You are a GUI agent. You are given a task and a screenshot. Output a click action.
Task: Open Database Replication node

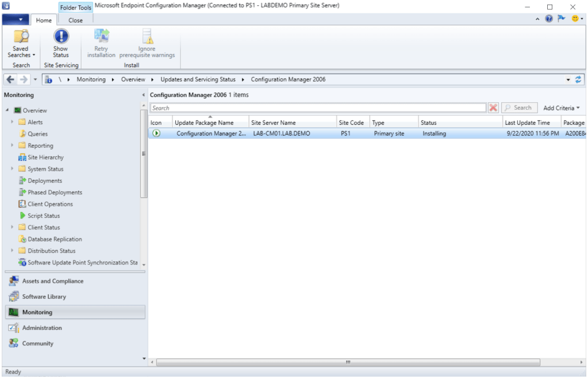coord(55,239)
